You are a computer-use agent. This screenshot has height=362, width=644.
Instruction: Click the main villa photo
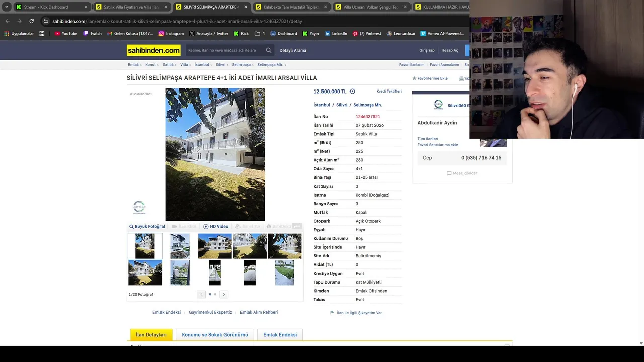[215, 154]
